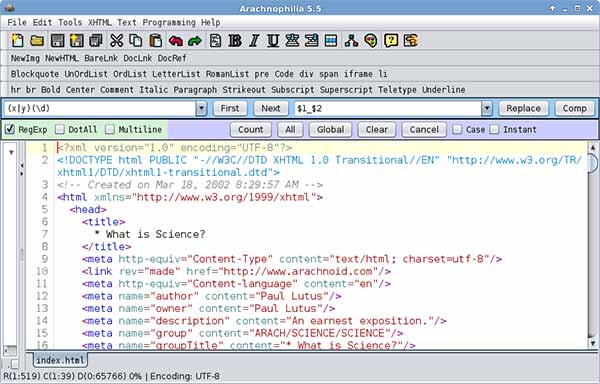
Task: Copy selection with the Copy icon
Action: point(136,41)
